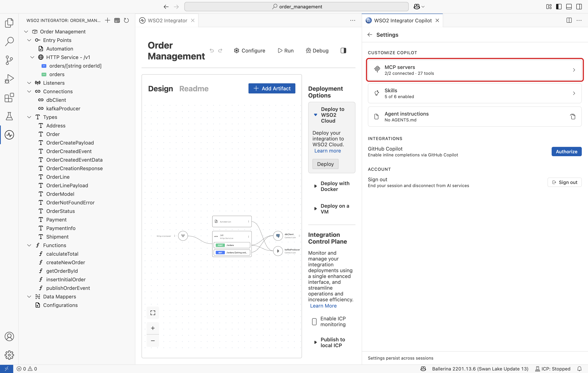Click the refresh icon in WSO2 Integrator sidebar header

(x=126, y=20)
